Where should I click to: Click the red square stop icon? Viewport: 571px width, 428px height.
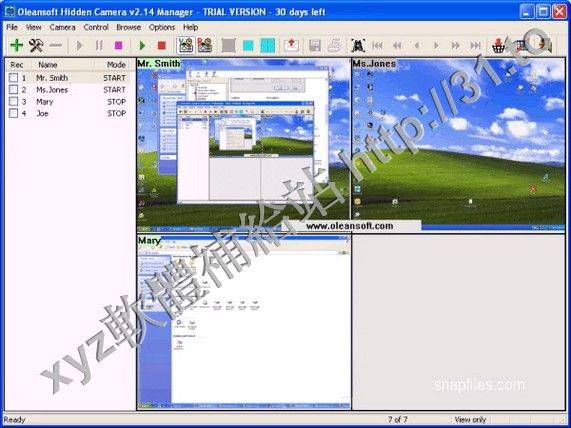pos(162,45)
